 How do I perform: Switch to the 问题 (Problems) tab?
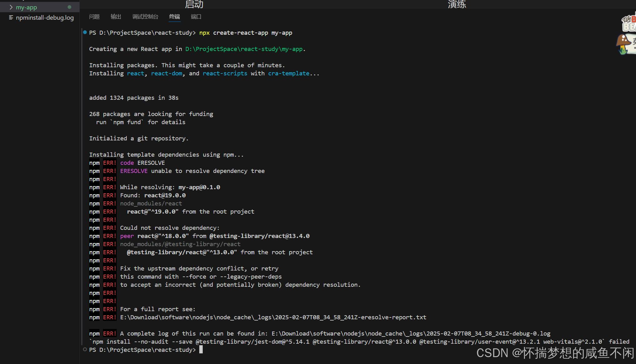point(94,17)
